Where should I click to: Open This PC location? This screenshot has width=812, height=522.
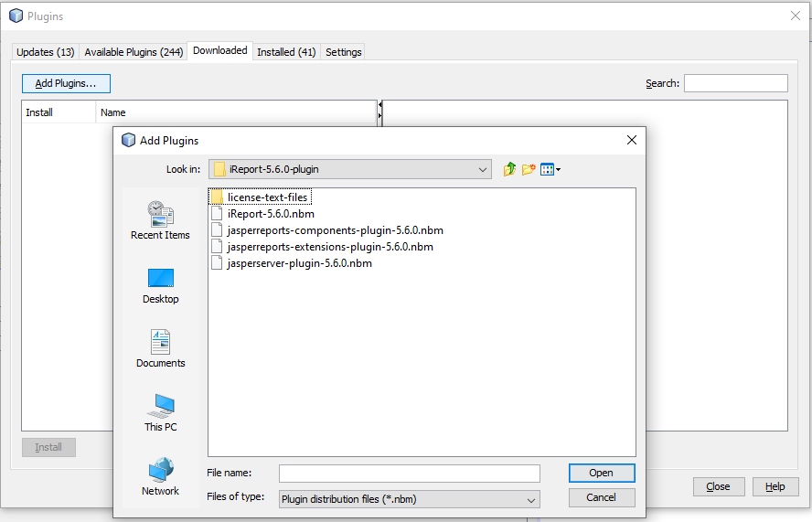161,413
